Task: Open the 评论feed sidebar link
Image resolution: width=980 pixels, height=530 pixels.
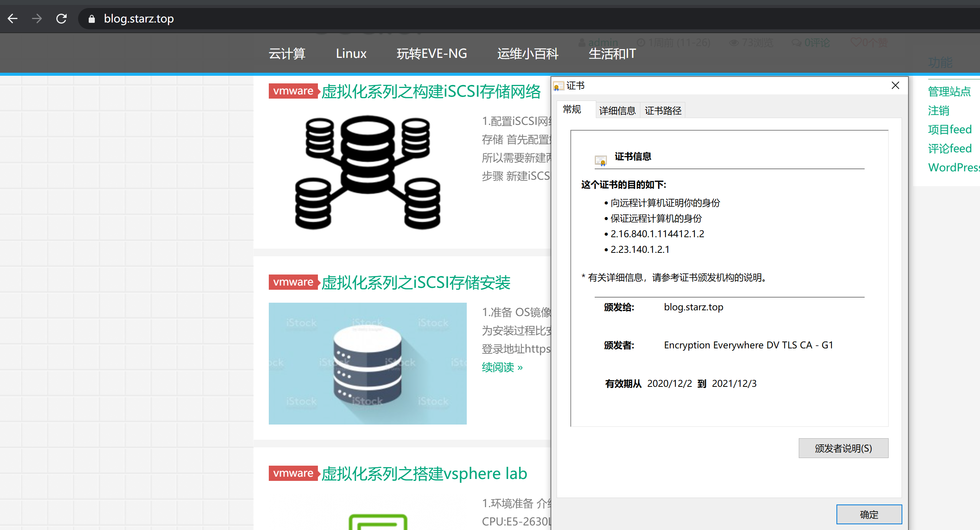Action: pyautogui.click(x=950, y=148)
